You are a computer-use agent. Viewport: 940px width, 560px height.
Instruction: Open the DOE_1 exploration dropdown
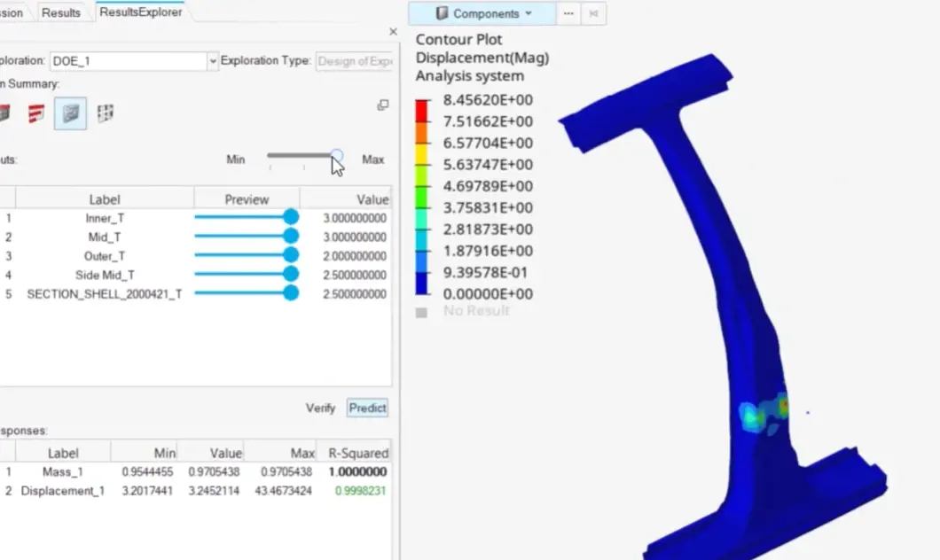(x=212, y=61)
